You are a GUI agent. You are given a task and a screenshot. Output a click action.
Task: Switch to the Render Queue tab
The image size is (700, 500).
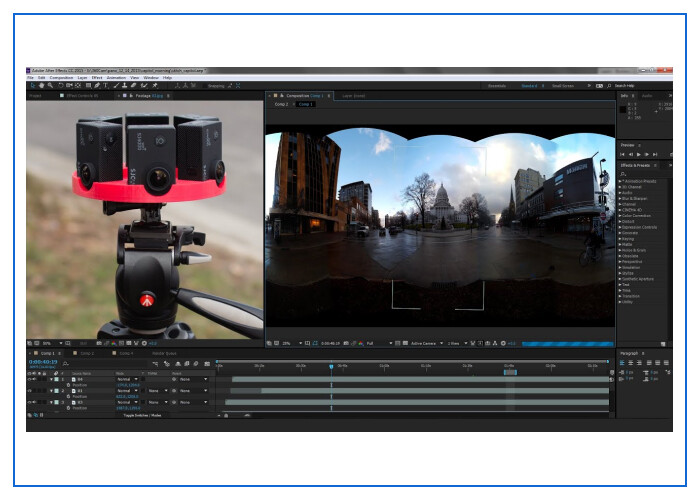coord(164,353)
